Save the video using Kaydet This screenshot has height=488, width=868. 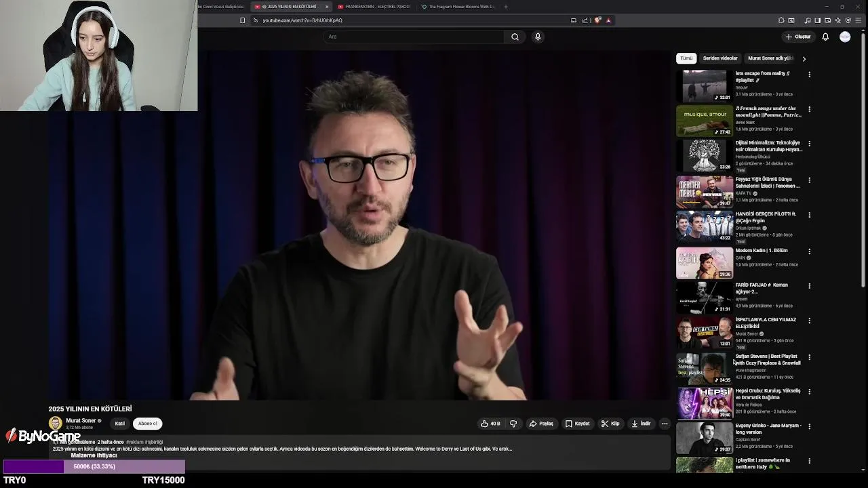coord(578,424)
